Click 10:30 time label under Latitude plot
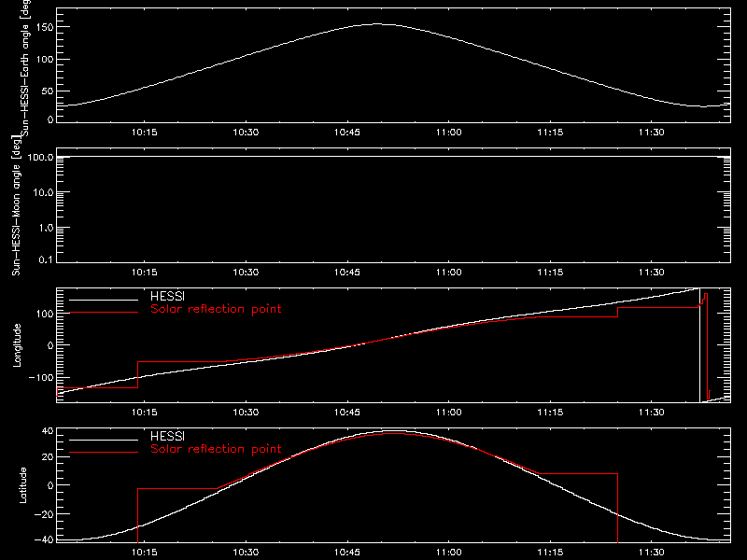 pos(246,553)
